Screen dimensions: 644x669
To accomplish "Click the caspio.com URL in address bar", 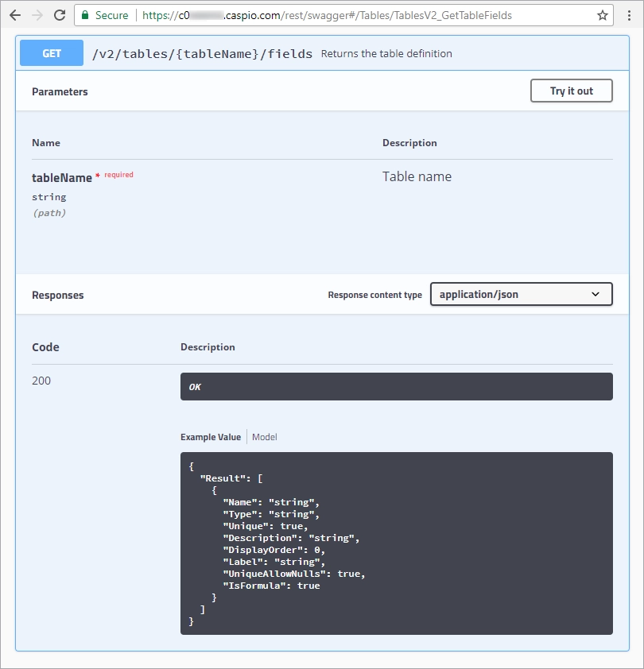I will pyautogui.click(x=327, y=15).
